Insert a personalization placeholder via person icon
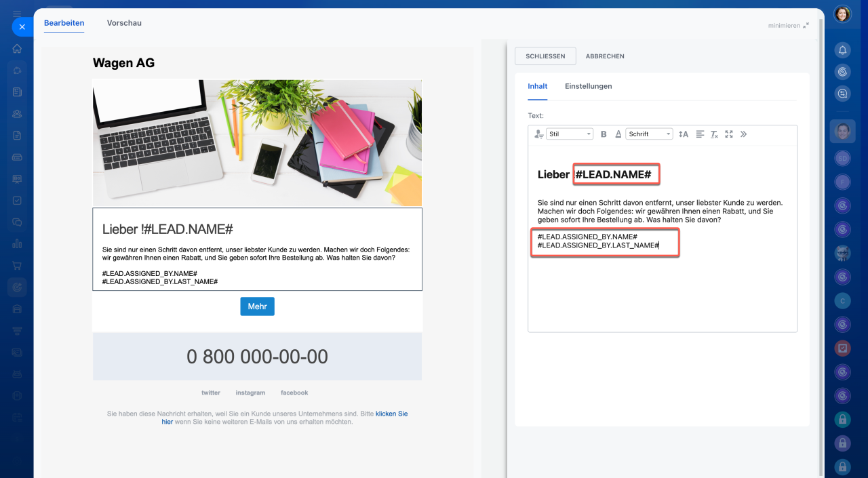Screen dimensions: 868x478 538,134
